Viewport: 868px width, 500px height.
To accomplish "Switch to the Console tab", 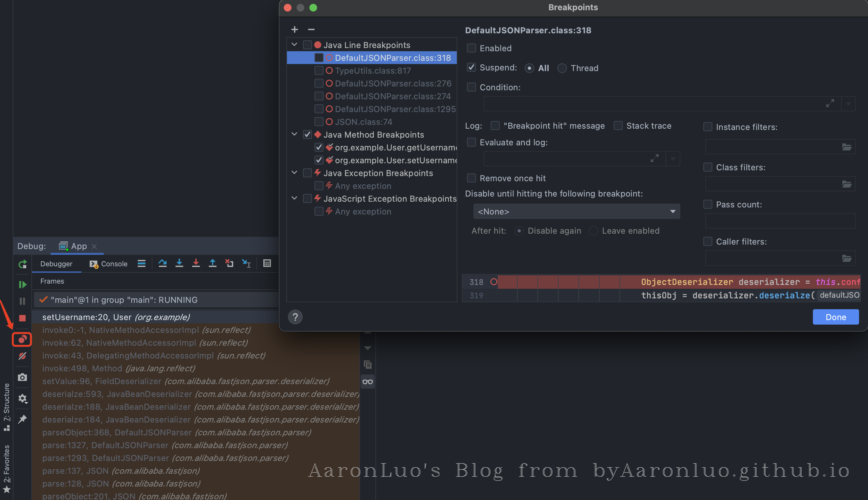I will click(x=109, y=264).
